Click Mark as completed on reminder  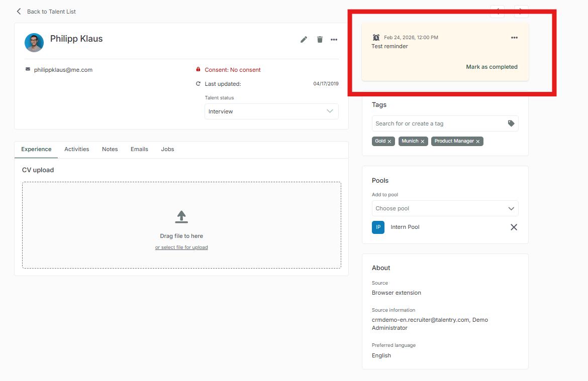492,67
